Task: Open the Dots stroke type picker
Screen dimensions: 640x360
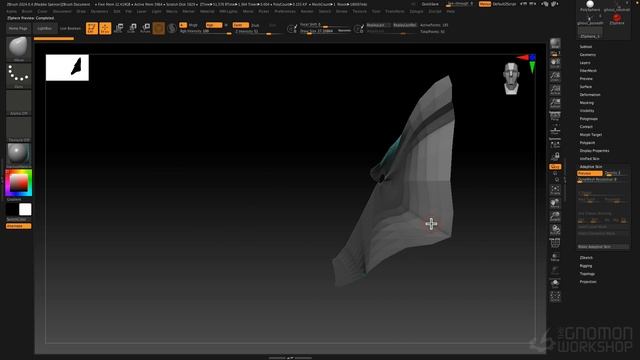Action: pos(19,76)
